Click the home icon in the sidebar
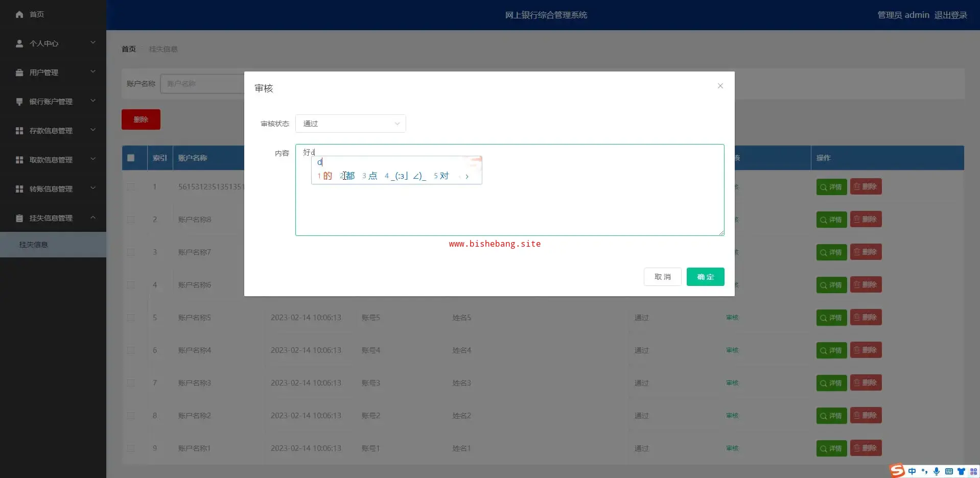Image resolution: width=980 pixels, height=478 pixels. click(19, 14)
